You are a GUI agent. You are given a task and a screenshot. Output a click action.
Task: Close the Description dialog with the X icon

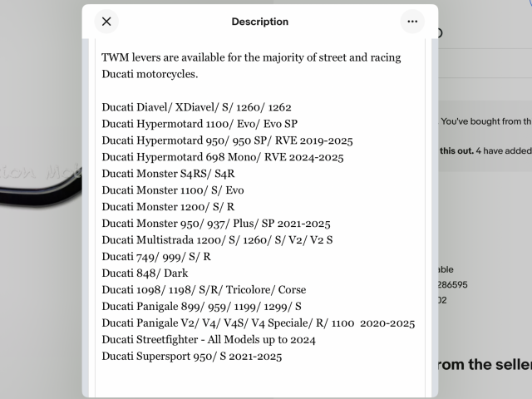106,22
